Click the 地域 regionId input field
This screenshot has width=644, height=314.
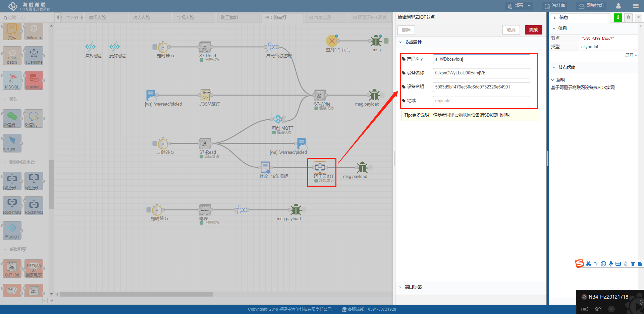click(481, 101)
